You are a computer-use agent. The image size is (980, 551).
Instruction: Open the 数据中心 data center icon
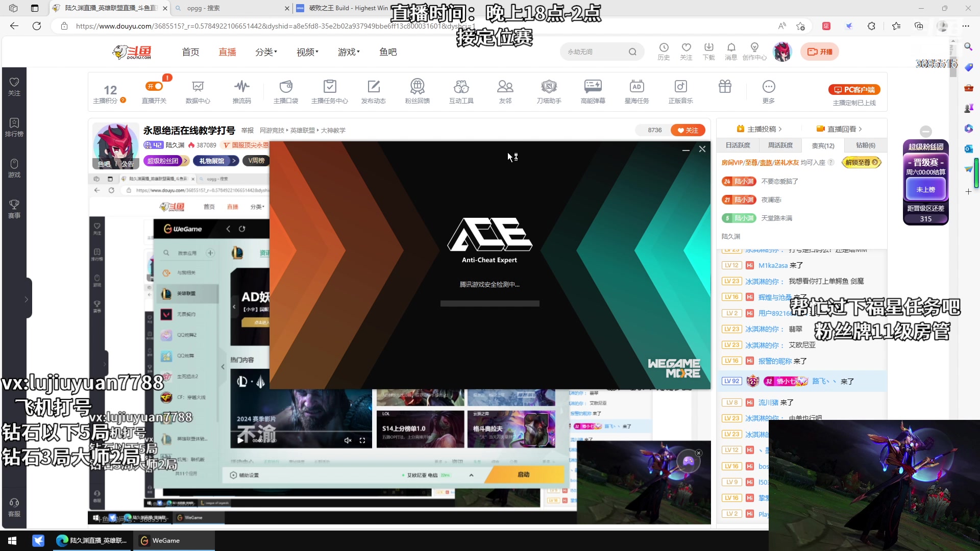pyautogui.click(x=198, y=91)
